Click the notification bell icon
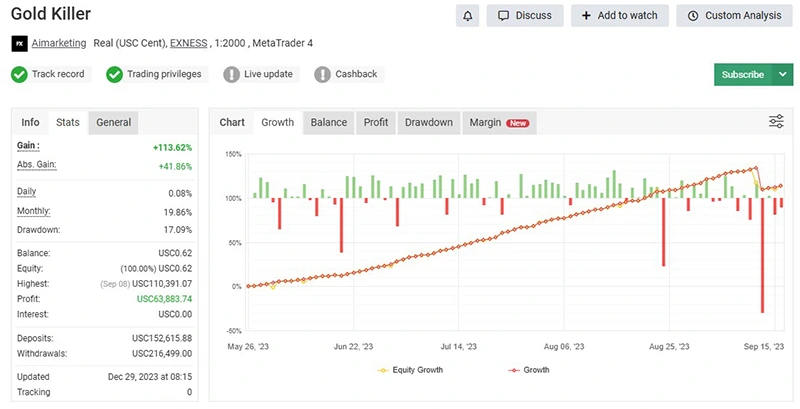Screen dimensions: 800x409 tap(467, 16)
